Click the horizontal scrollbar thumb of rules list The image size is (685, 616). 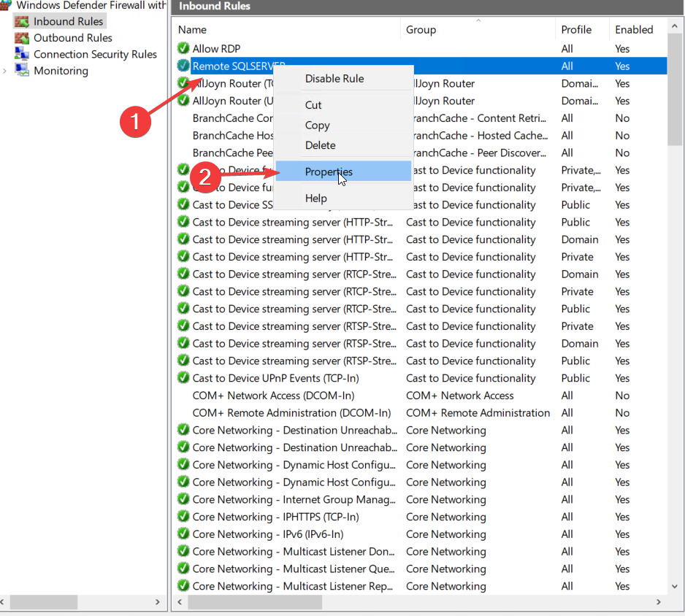click(x=255, y=602)
